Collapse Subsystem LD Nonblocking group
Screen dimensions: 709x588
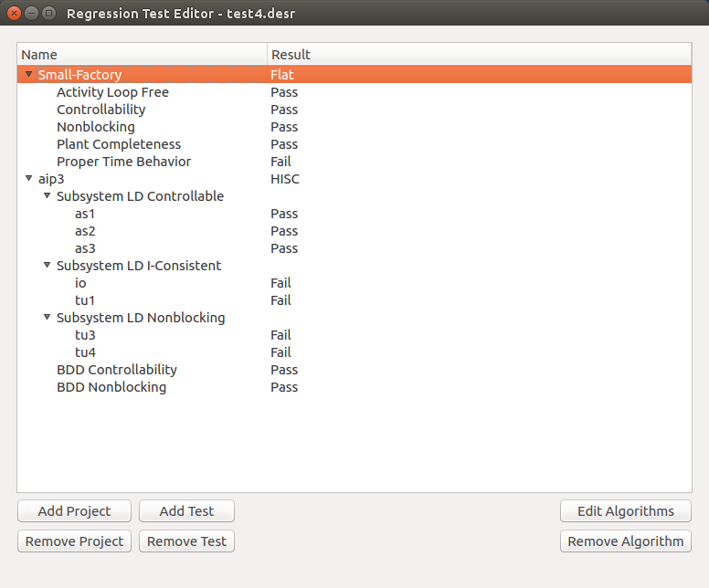point(48,318)
